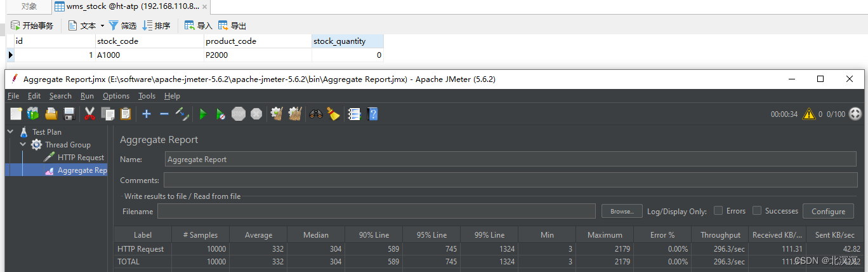This screenshot has width=868, height=272.
Task: Click the yellow broom Reset Search icon
Action: point(333,114)
